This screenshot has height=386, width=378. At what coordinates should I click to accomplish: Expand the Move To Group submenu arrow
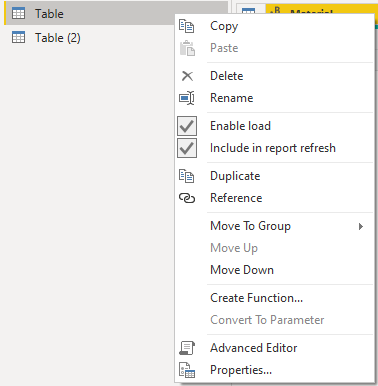coord(361,226)
